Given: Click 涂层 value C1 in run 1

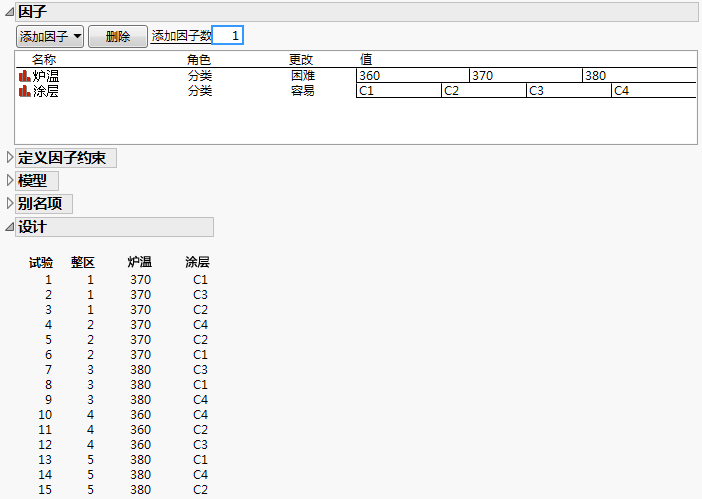Looking at the screenshot, I should pos(200,280).
